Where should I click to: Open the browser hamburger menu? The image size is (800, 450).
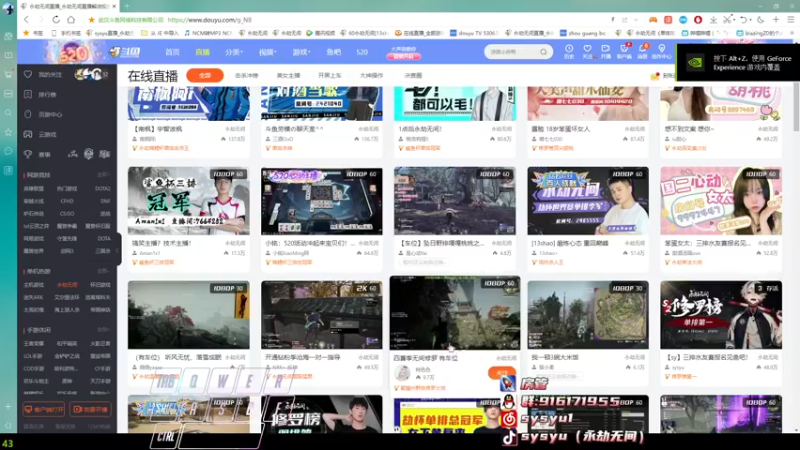point(791,20)
